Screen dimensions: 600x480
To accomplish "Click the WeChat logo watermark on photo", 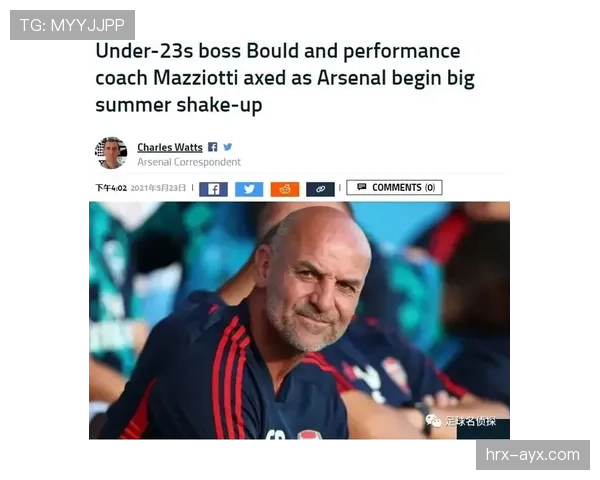I will click(x=433, y=421).
